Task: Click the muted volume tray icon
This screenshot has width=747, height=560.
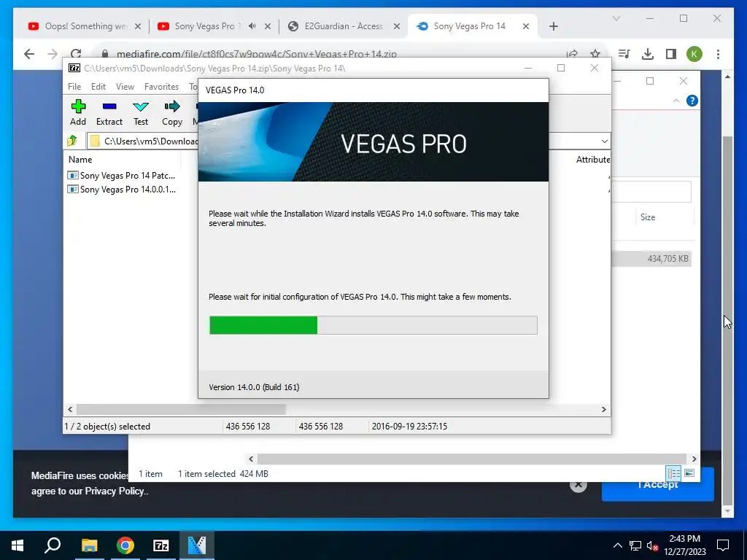Action: point(652,545)
